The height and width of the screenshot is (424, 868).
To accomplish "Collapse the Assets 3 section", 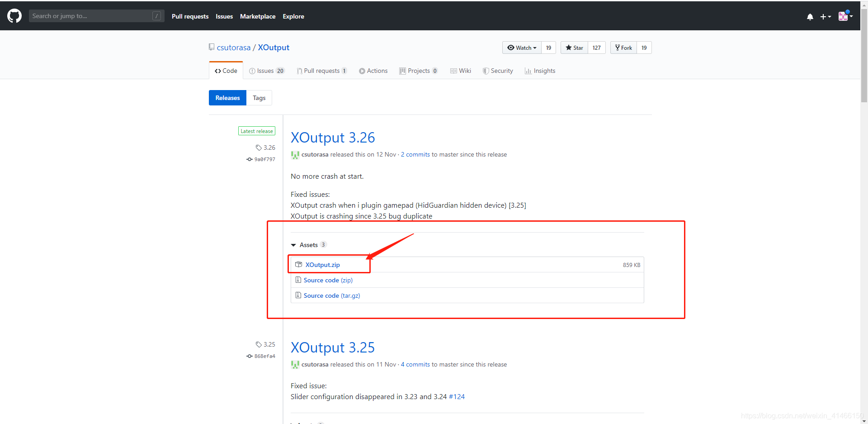I will [309, 245].
